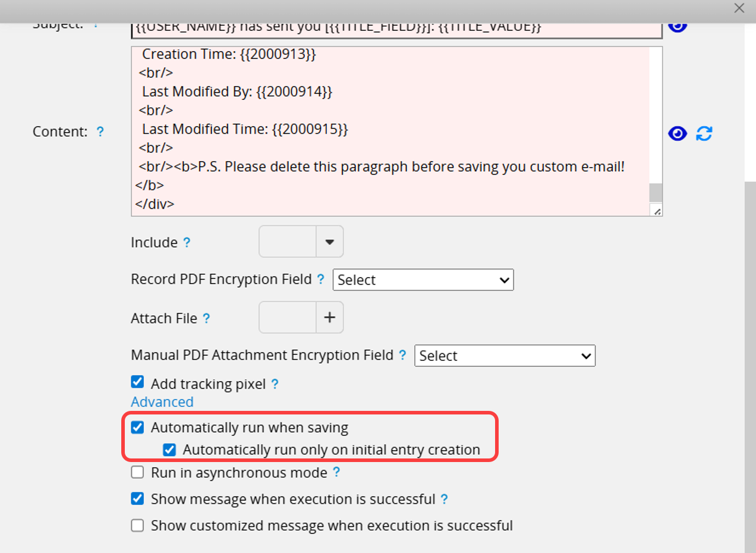
Task: Click help icon for Record PDF Encryption Field
Action: point(321,279)
